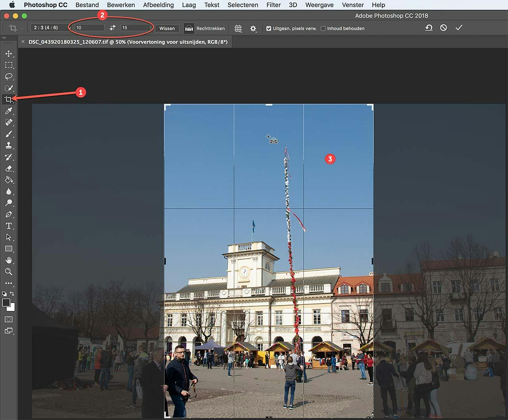Select the Path Selection tool

pyautogui.click(x=9, y=238)
